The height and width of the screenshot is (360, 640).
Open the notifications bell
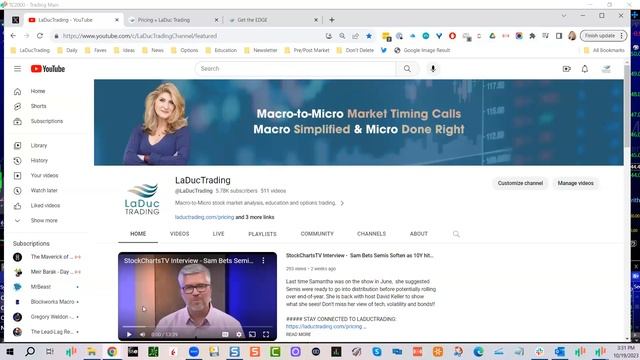[x=585, y=69]
